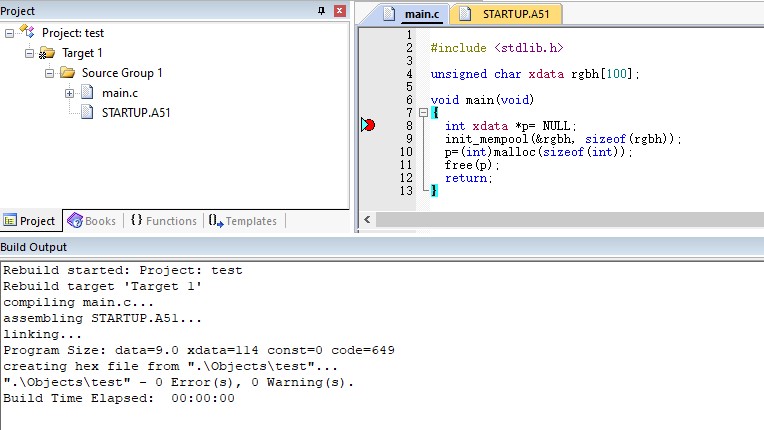Click the Source Group 1 folder icon
Screen dimensions: 764x430
pyautogui.click(x=67, y=73)
